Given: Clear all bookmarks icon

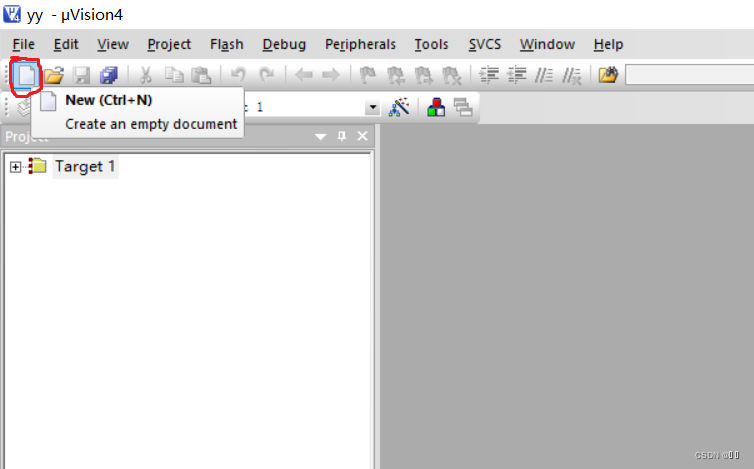Looking at the screenshot, I should tap(451, 76).
